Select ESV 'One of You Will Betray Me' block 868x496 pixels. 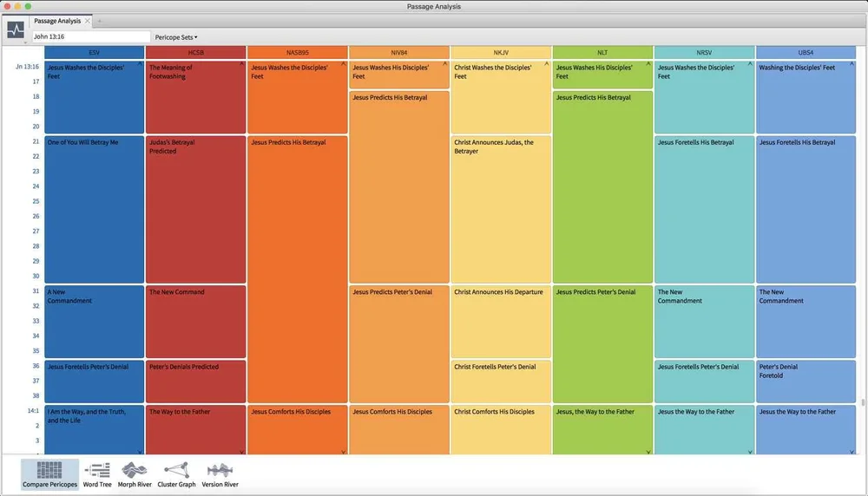coord(94,210)
